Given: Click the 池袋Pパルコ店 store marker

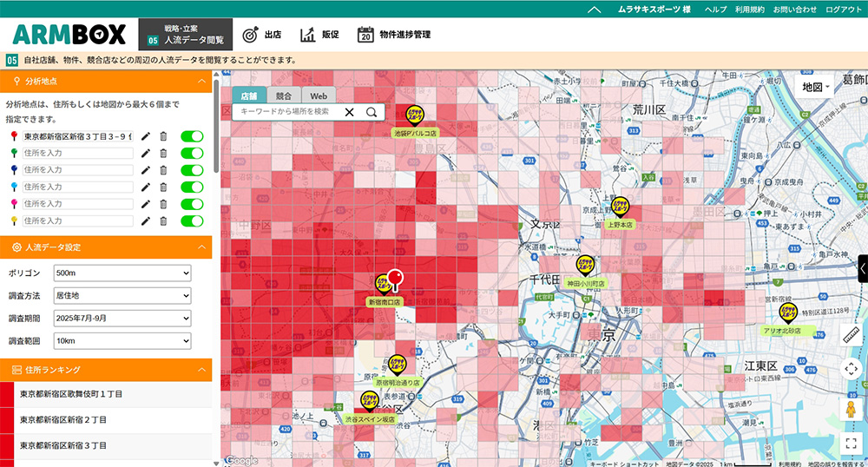Looking at the screenshot, I should click(x=415, y=115).
